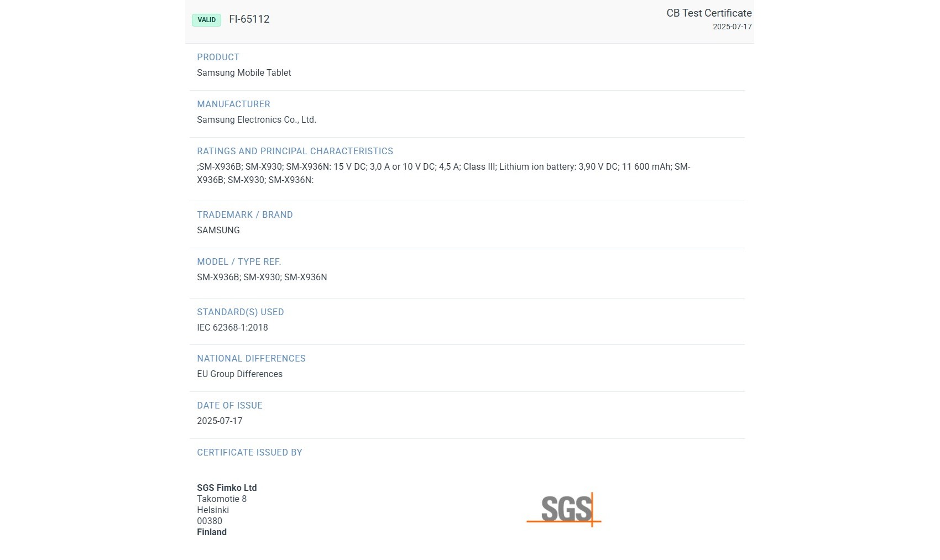Image resolution: width=940 pixels, height=560 pixels.
Task: Click the MANUFACTURER section label
Action: pos(233,104)
